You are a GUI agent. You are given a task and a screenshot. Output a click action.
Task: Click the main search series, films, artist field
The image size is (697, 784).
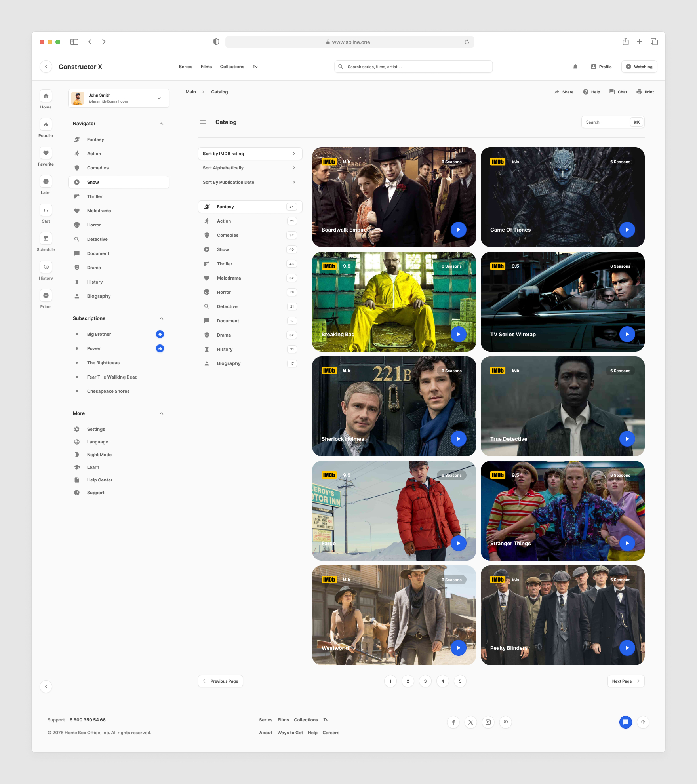point(413,67)
